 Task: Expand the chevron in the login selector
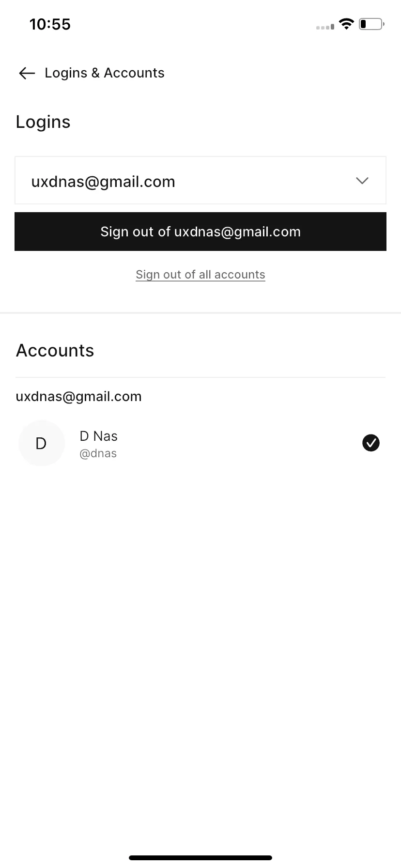point(362,180)
